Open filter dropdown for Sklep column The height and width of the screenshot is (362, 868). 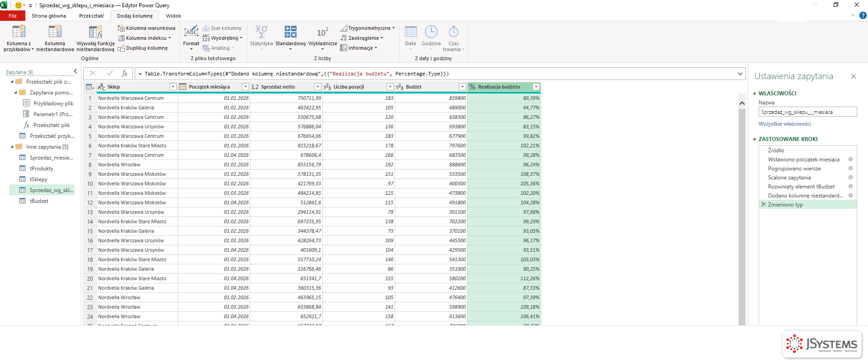pos(173,87)
